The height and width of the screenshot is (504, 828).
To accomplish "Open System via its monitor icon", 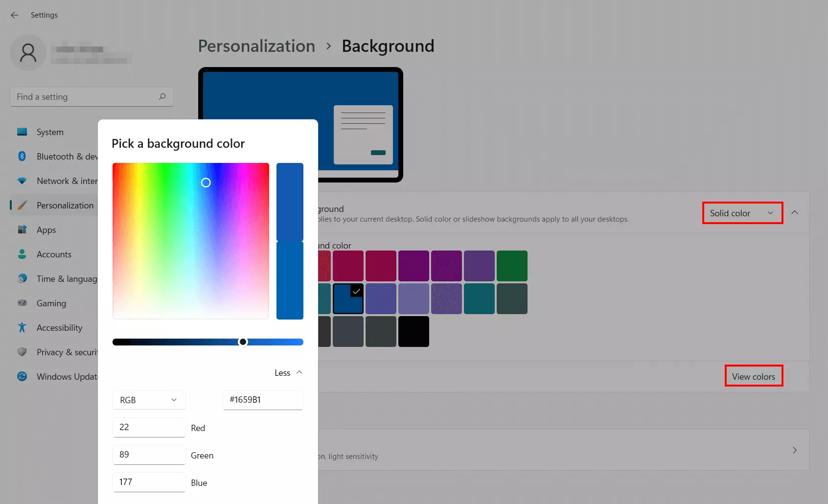I will coord(22,132).
